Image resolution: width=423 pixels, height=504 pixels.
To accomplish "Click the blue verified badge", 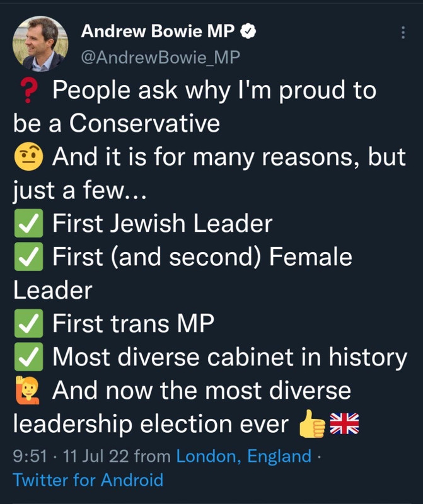I will pos(250,30).
